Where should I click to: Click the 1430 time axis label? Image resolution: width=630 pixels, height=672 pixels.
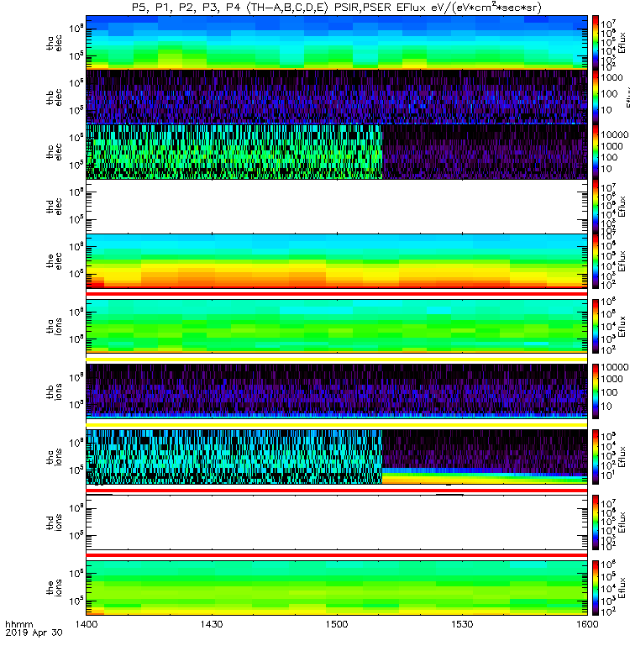(212, 624)
